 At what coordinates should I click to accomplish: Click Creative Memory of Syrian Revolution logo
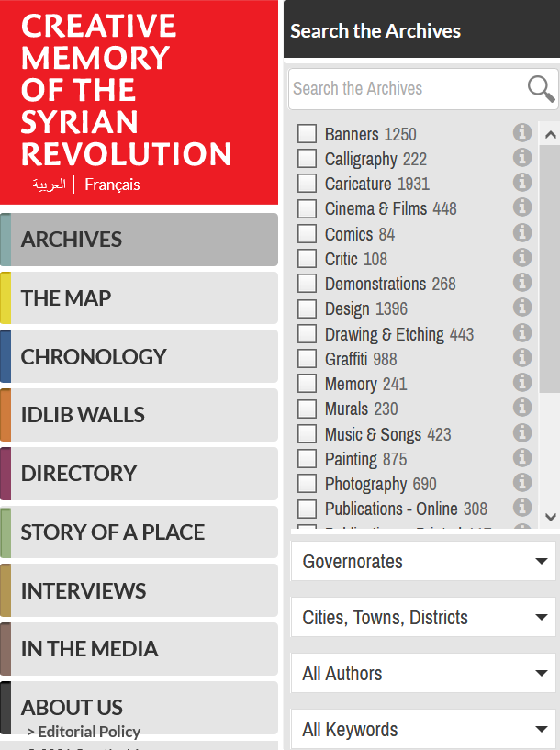(127, 89)
